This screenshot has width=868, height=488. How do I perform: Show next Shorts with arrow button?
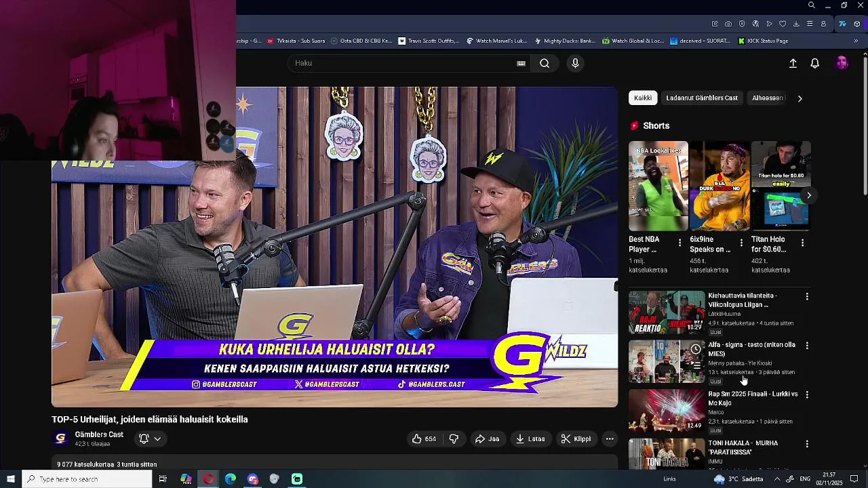(x=809, y=195)
